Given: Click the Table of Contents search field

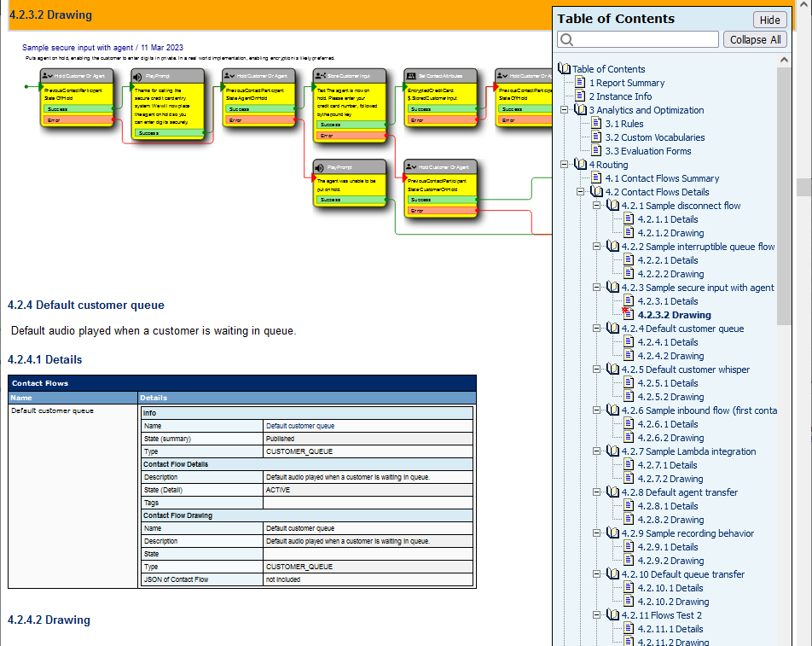Looking at the screenshot, I should click(638, 40).
